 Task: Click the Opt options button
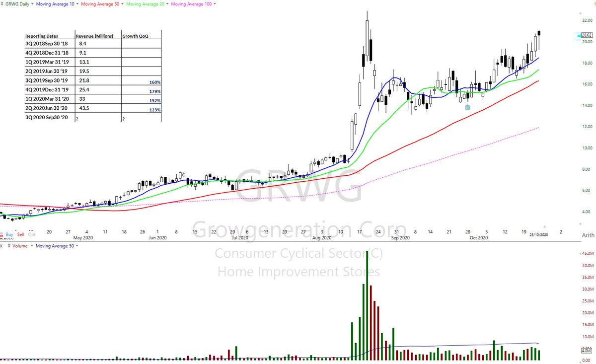pyautogui.click(x=32, y=234)
